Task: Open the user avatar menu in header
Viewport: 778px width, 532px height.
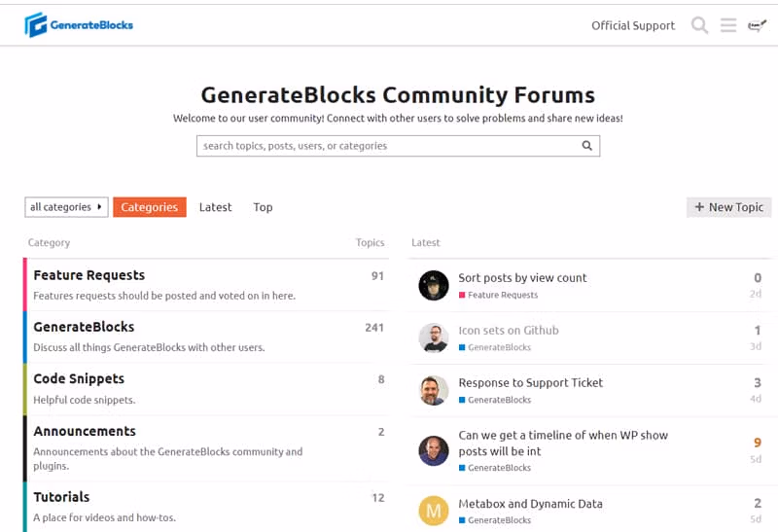Action: [x=758, y=25]
